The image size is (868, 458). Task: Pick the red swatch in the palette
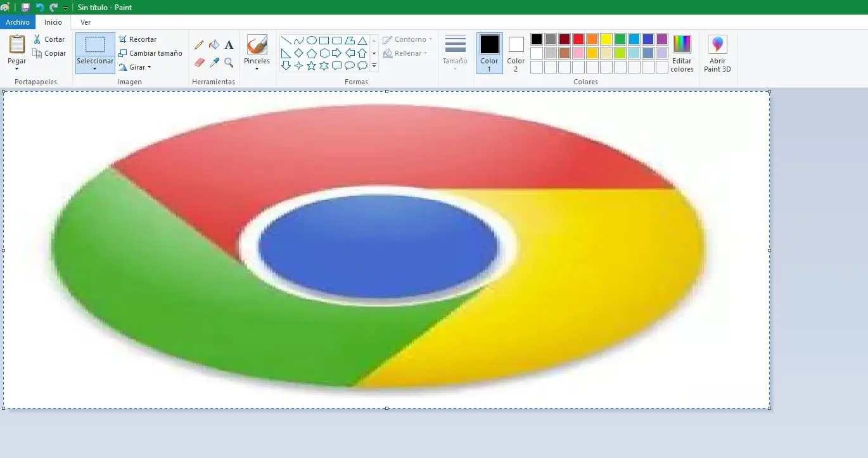[578, 39]
